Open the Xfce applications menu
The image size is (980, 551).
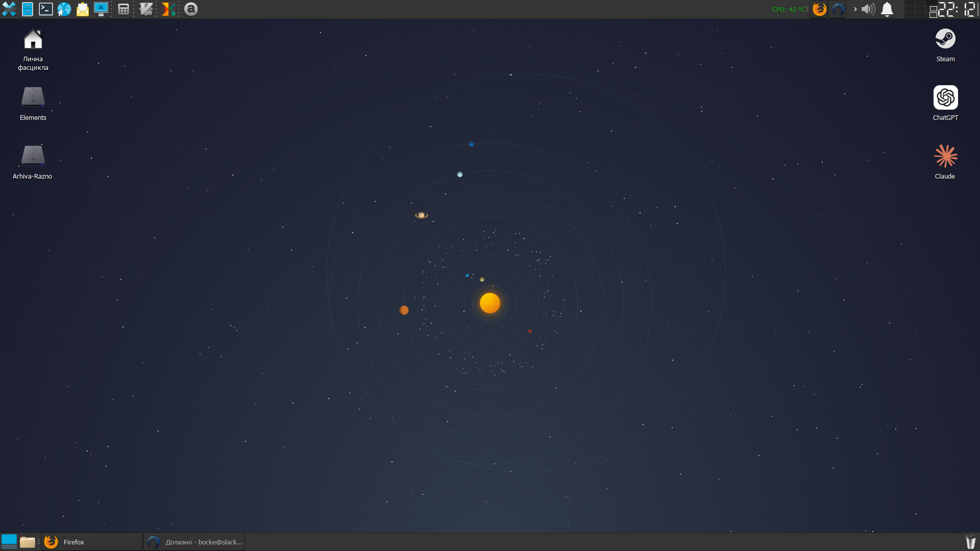(x=9, y=9)
